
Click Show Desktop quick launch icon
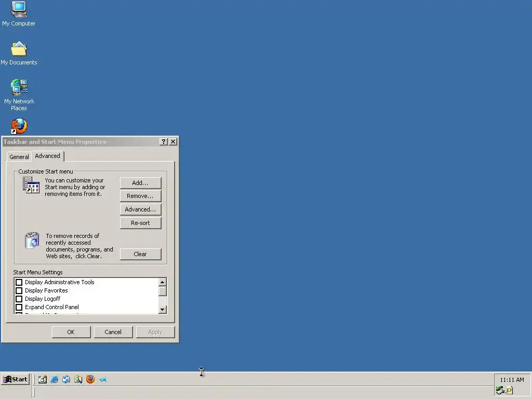coord(43,379)
